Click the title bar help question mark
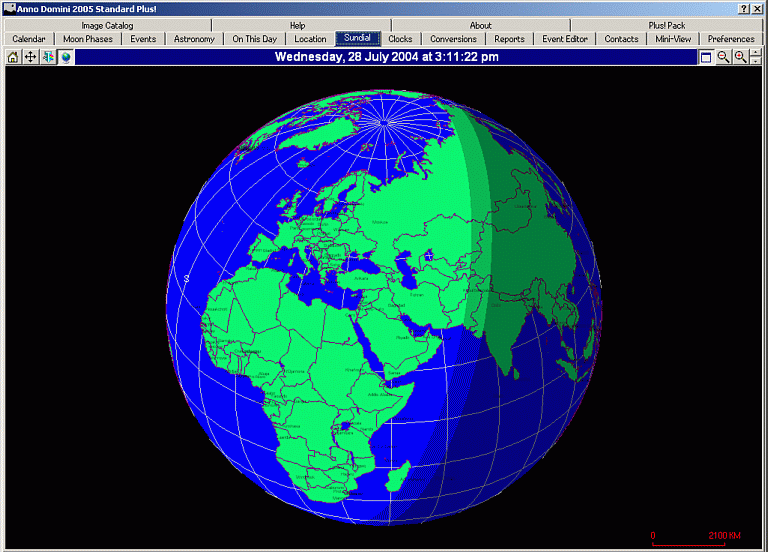The image size is (768, 552). click(745, 8)
